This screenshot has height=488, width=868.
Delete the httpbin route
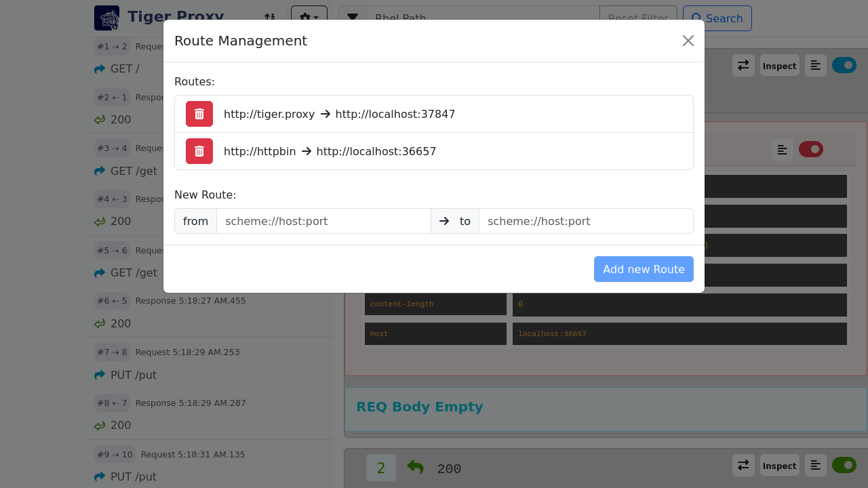pyautogui.click(x=199, y=151)
